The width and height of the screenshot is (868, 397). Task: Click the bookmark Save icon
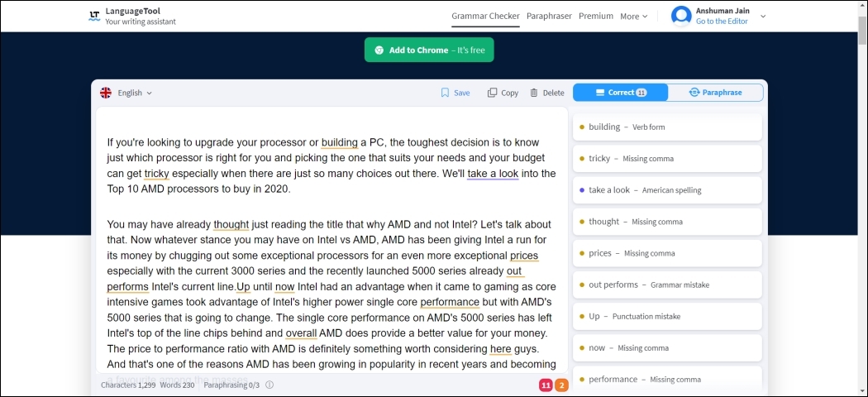point(445,93)
